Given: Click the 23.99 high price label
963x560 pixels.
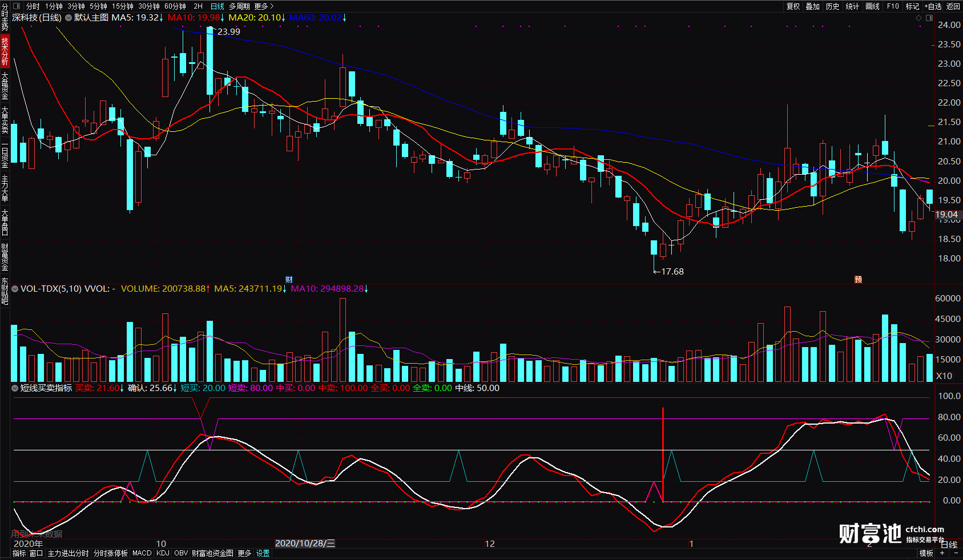Looking at the screenshot, I should [229, 32].
